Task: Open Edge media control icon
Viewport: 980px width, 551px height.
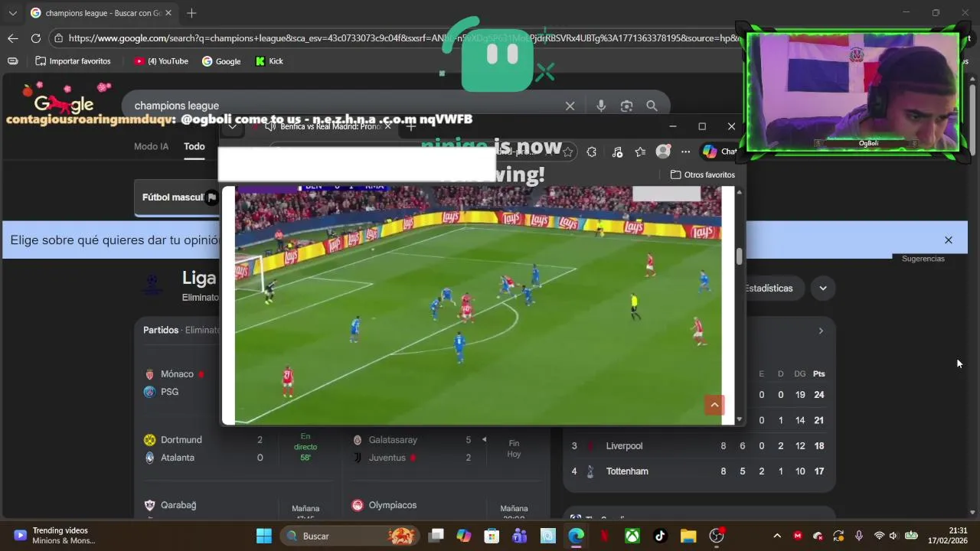Action: (617, 152)
